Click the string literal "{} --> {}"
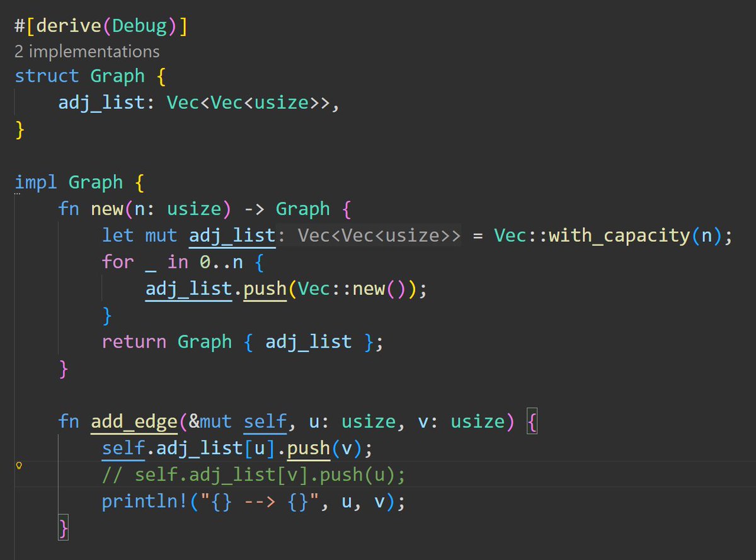Image resolution: width=756 pixels, height=560 pixels. (260, 501)
